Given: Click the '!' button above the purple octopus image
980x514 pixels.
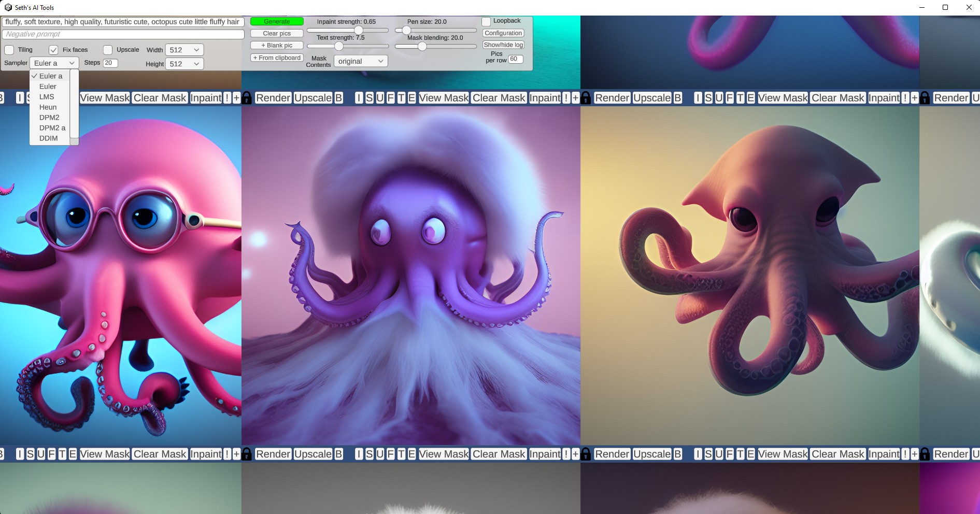Looking at the screenshot, I should click(566, 98).
